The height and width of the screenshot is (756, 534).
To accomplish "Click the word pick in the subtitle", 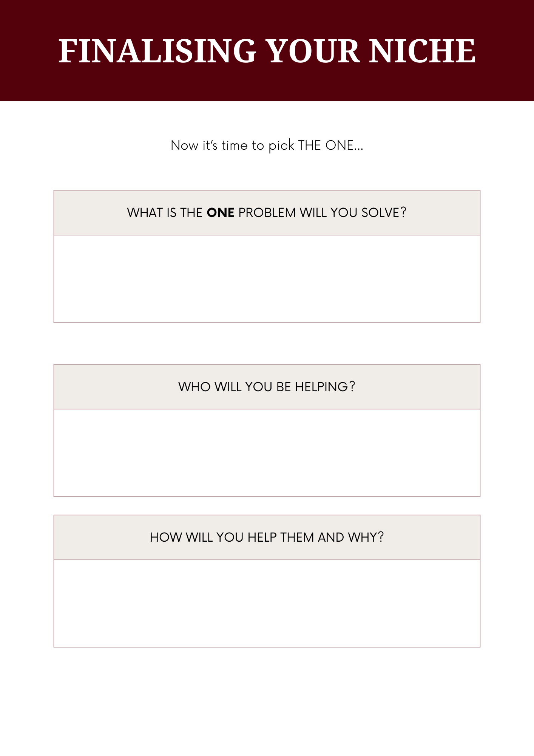I will pos(281,146).
